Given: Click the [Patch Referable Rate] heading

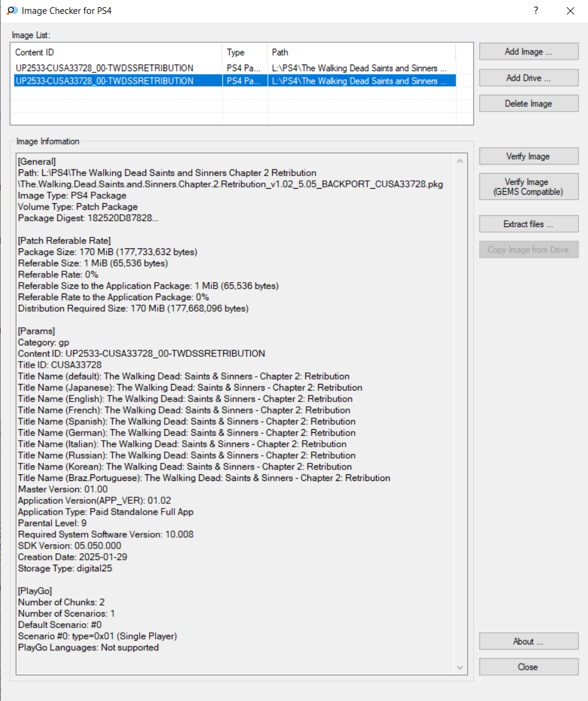Looking at the screenshot, I should point(64,240).
